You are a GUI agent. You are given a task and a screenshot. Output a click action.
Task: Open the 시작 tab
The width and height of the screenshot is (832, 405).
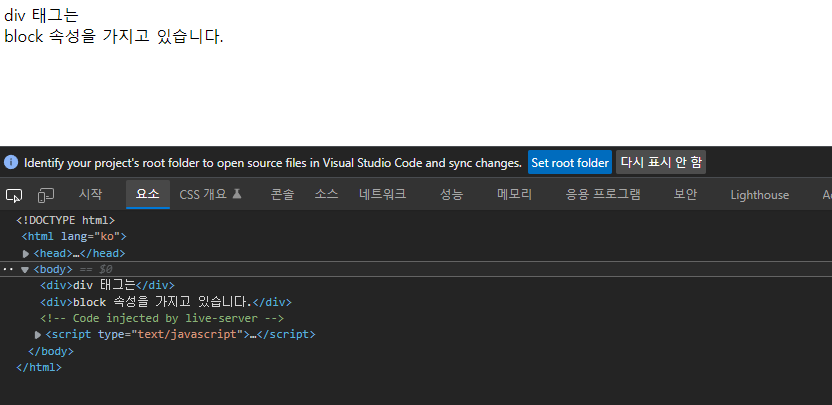[90, 194]
